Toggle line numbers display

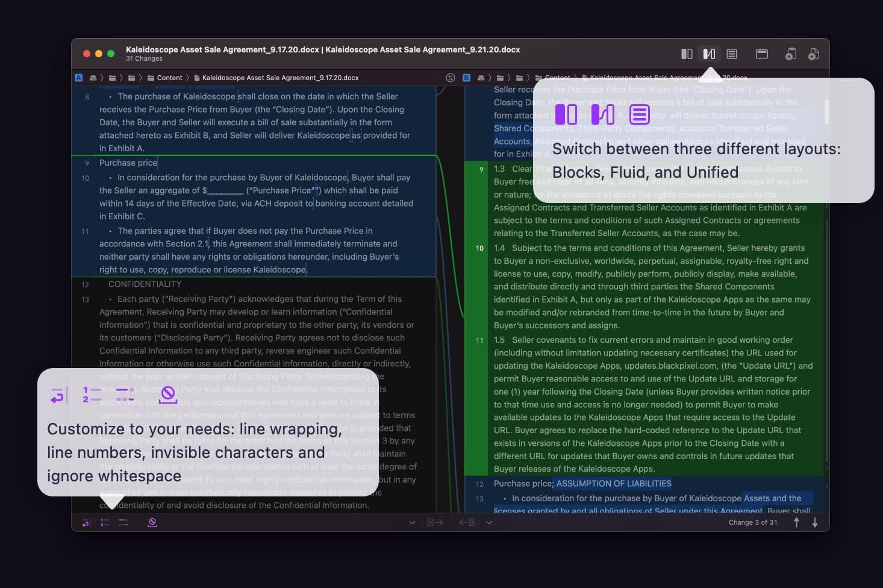[105, 522]
